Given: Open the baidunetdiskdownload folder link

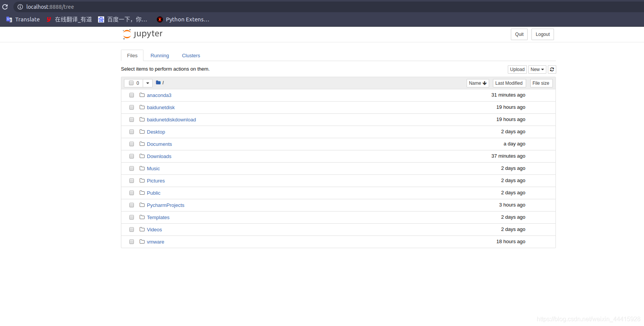Looking at the screenshot, I should (x=171, y=120).
